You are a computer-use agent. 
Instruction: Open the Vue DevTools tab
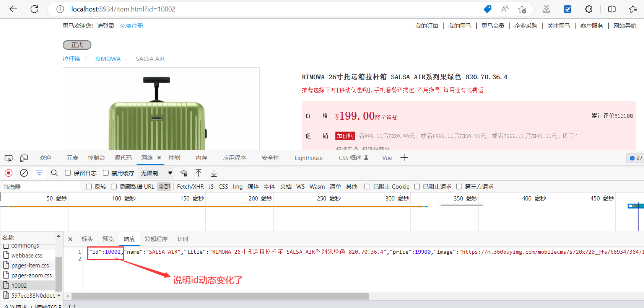387,158
